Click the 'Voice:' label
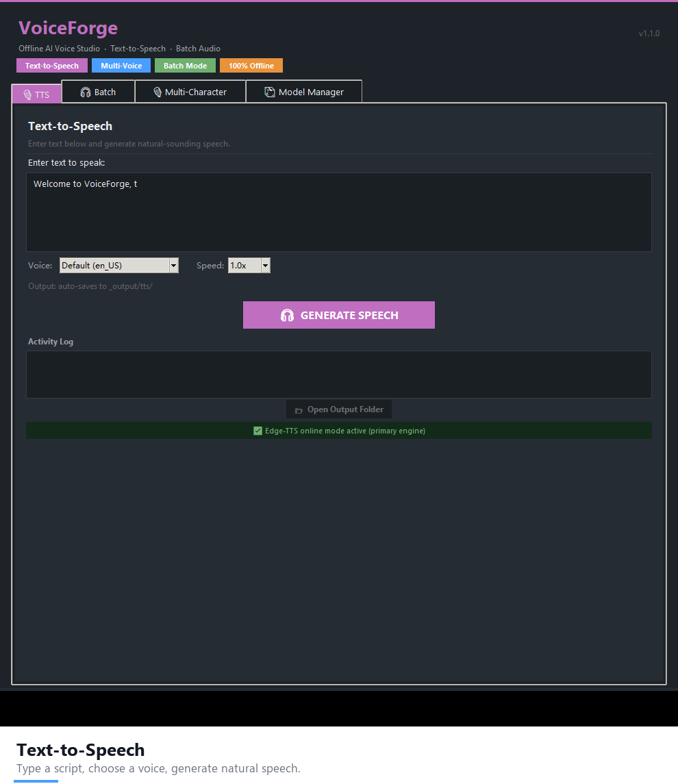Image resolution: width=678 pixels, height=784 pixels. click(x=40, y=266)
